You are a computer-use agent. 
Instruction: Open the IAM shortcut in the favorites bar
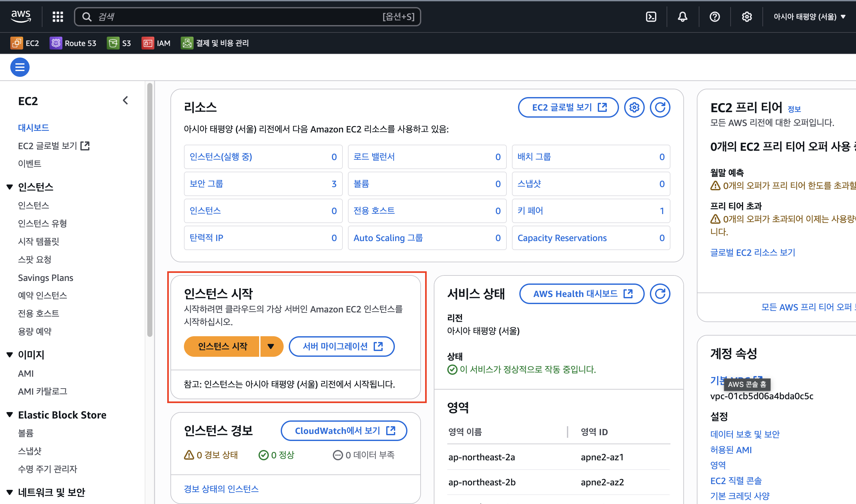point(156,43)
